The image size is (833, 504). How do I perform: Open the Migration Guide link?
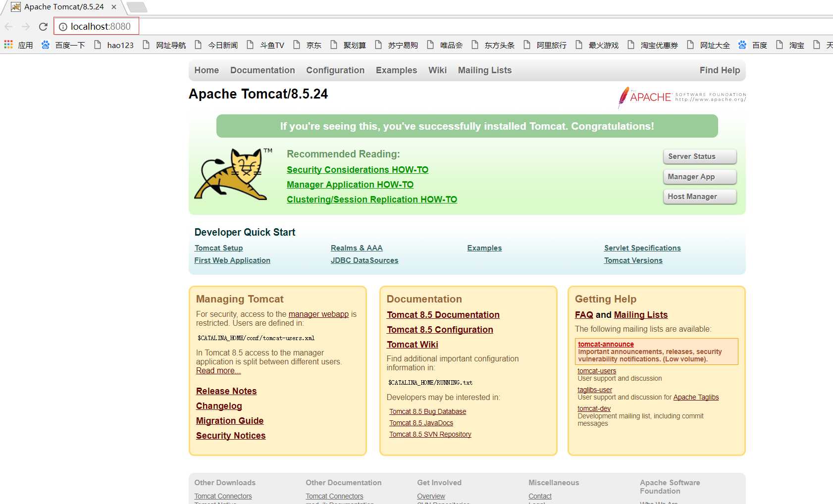point(230,421)
